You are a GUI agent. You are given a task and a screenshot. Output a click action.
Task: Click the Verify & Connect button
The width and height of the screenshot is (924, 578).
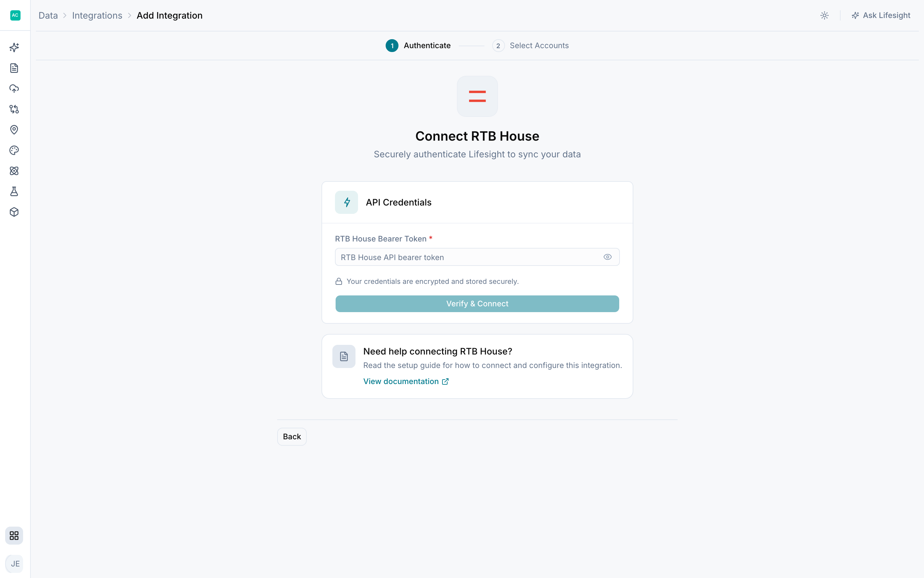click(477, 303)
